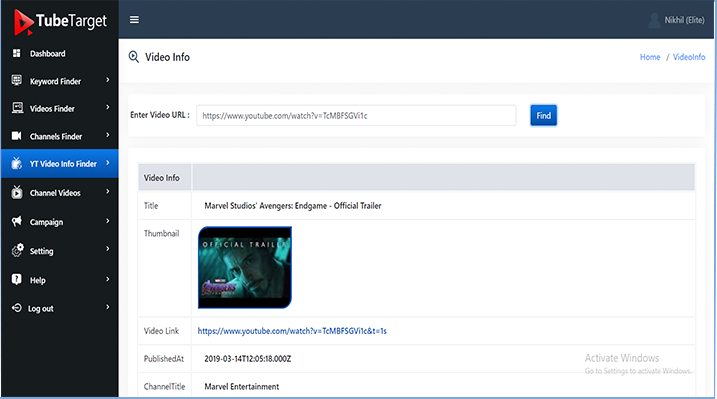Click the Find button
Viewport: 717px width, 399px height.
point(543,116)
